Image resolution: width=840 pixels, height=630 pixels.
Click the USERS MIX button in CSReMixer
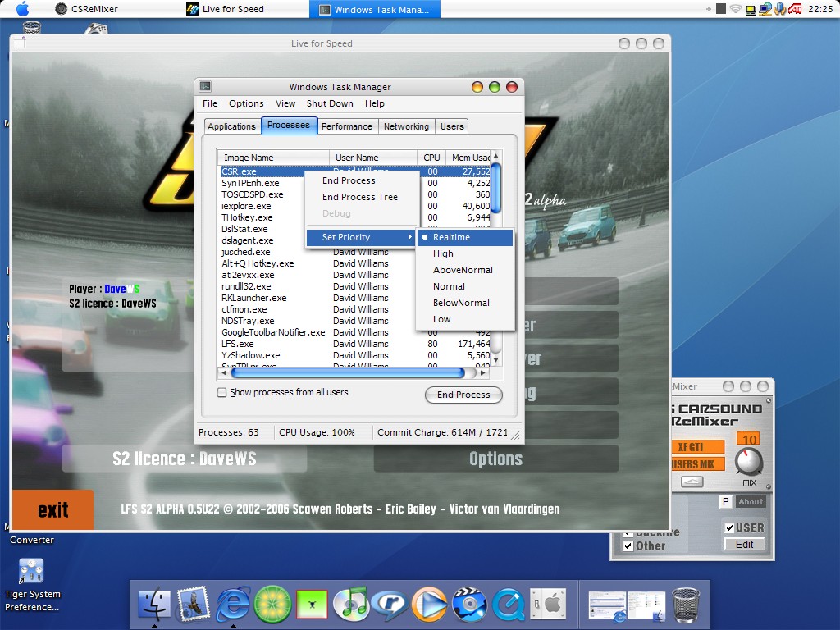coord(696,464)
